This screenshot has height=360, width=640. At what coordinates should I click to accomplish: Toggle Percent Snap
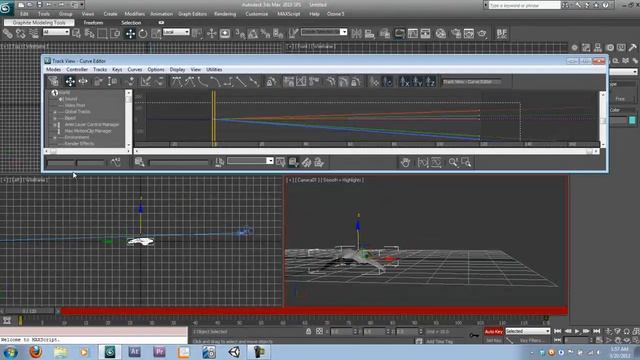[265, 33]
